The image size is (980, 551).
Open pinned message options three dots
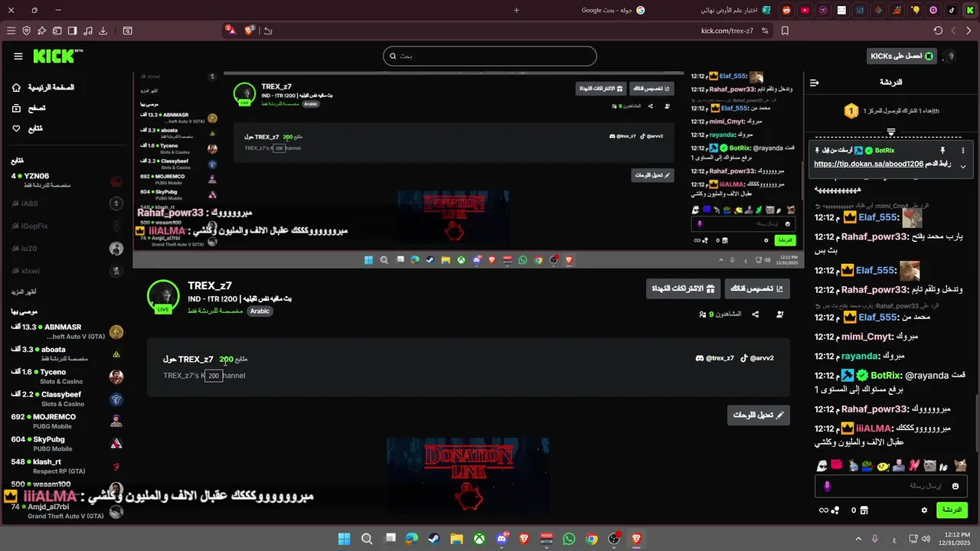[962, 151]
